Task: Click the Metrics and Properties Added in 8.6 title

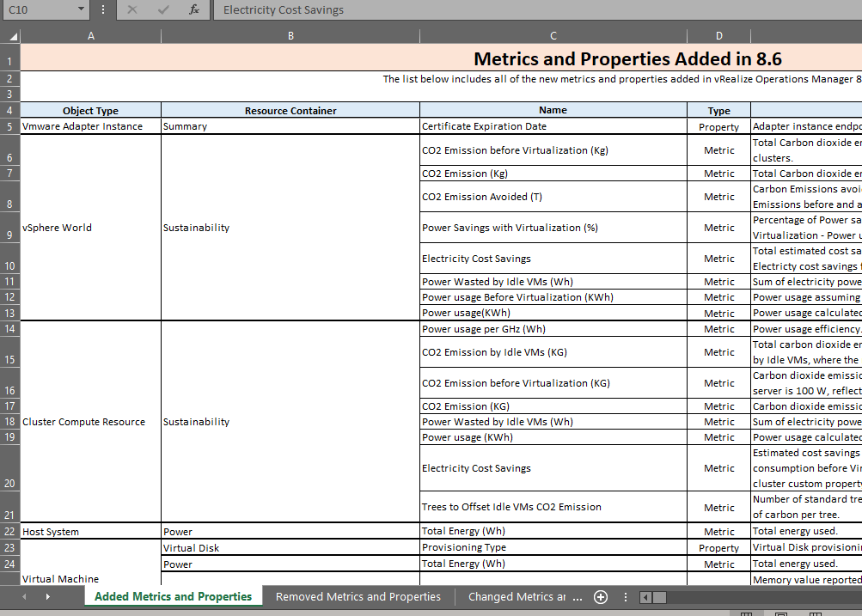Action: click(627, 58)
